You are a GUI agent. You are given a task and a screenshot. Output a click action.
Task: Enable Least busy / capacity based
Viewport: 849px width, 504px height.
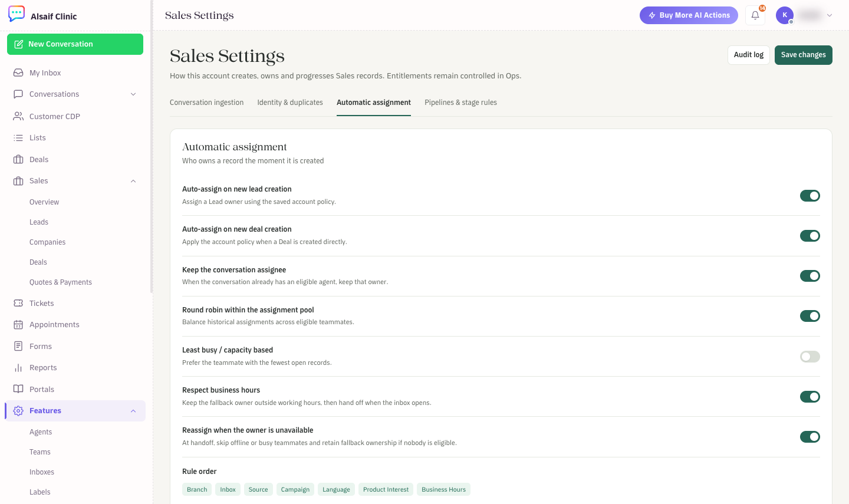point(810,357)
